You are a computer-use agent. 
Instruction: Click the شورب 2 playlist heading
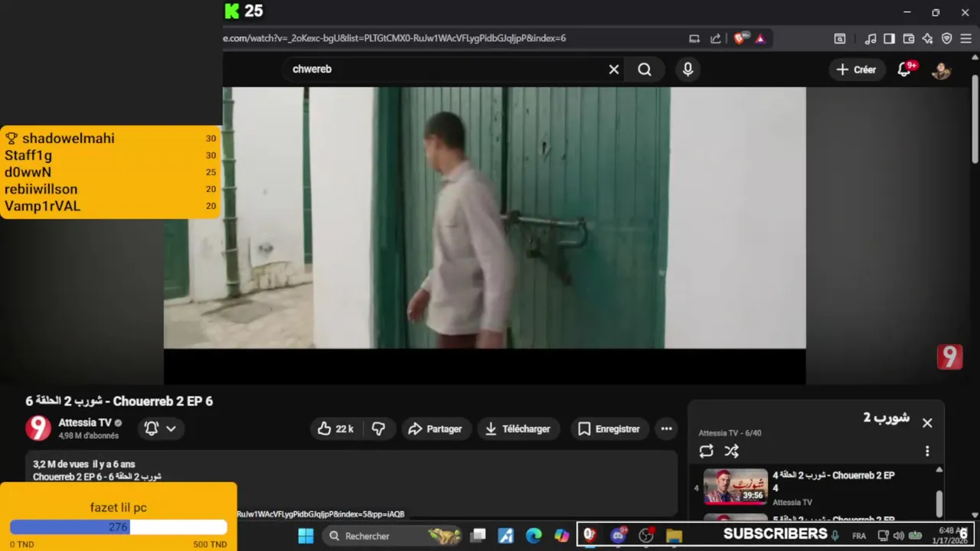[x=886, y=418]
